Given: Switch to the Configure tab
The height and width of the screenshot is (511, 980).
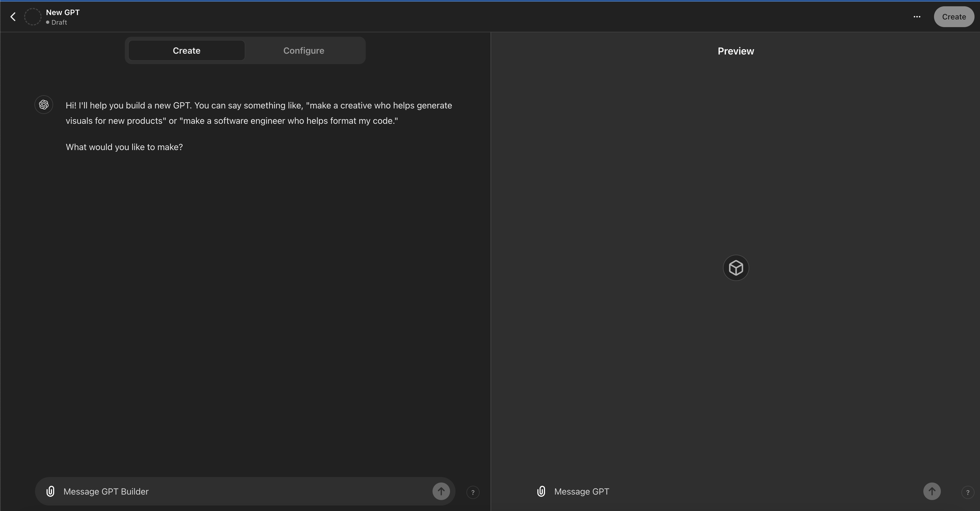Looking at the screenshot, I should (x=304, y=51).
